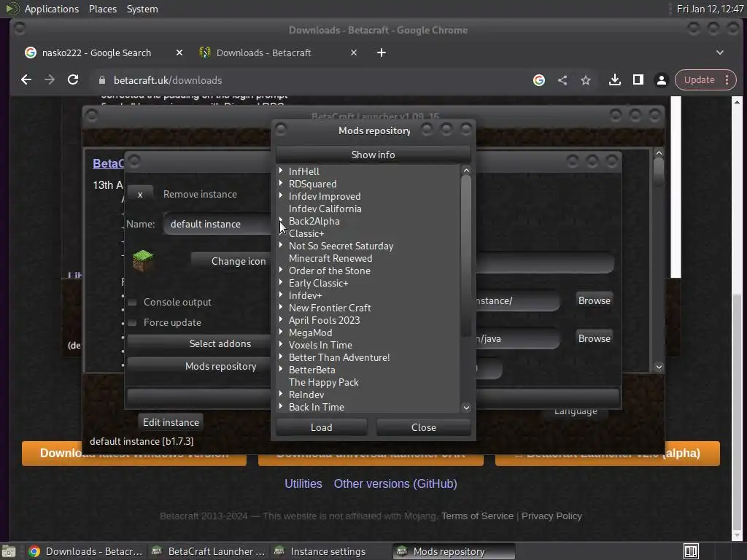
Task: Open Google icon in address bar
Action: [539, 80]
